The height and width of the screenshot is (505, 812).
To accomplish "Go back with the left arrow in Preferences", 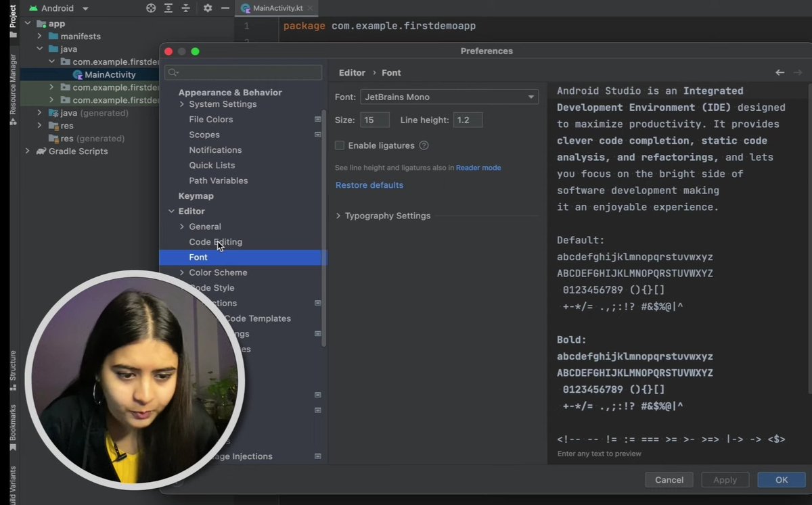I will click(780, 72).
